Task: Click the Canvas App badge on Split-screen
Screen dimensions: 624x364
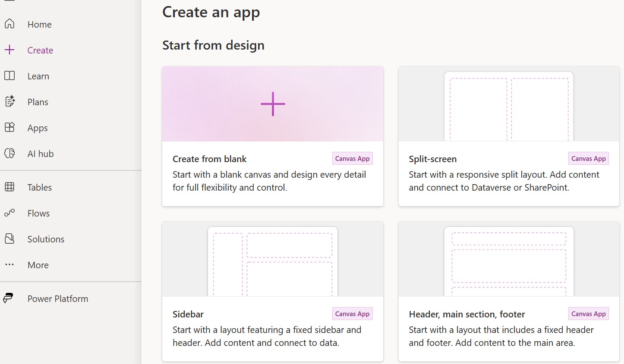Action: 588,158
